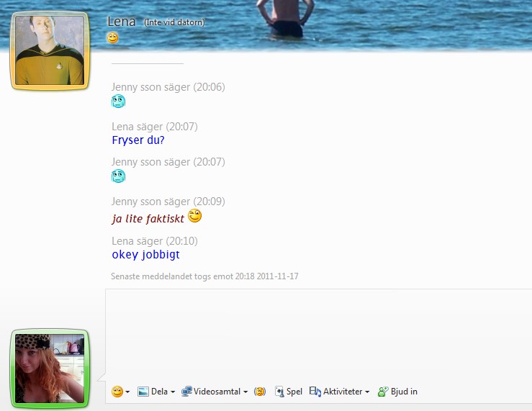
Task: Click the Dela picture icon
Action: [143, 392]
